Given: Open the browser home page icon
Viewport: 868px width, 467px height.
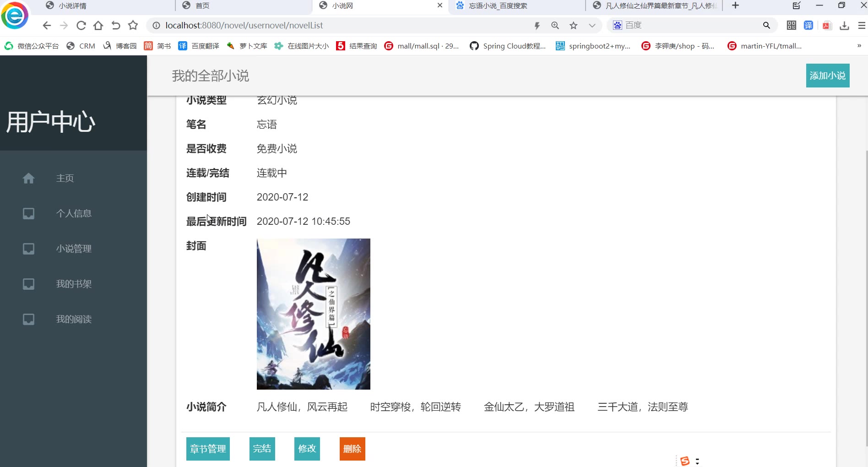Looking at the screenshot, I should [x=98, y=26].
